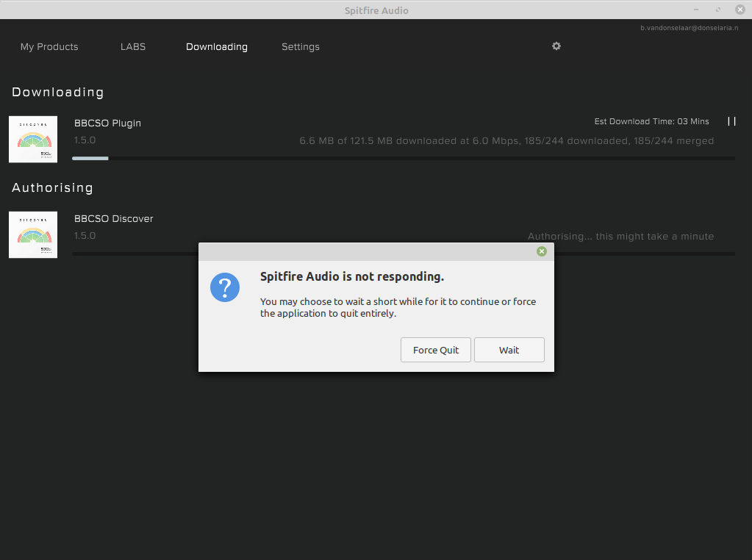752x560 pixels.
Task: Click version 1.5.0 under BBCSO Discover
Action: tap(85, 235)
